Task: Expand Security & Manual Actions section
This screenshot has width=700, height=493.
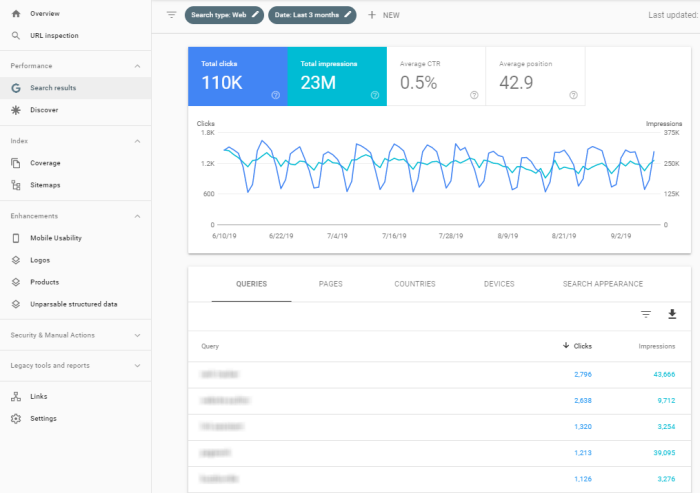Action: click(x=137, y=335)
